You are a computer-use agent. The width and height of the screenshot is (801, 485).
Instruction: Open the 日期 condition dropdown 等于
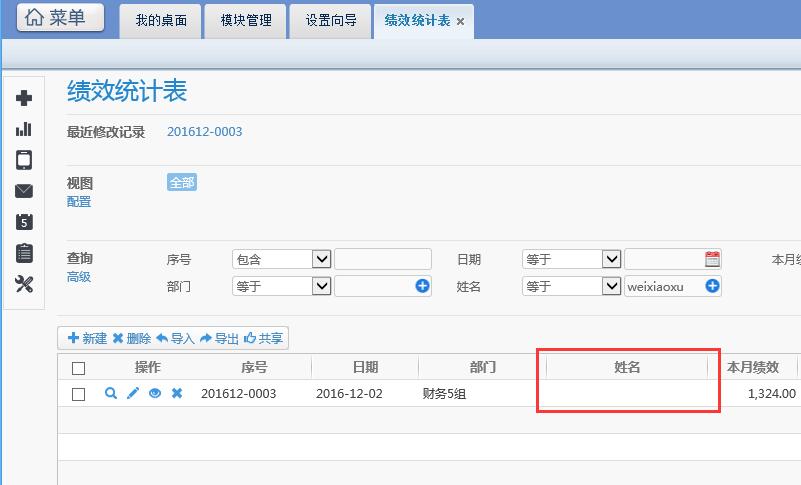tap(571, 259)
